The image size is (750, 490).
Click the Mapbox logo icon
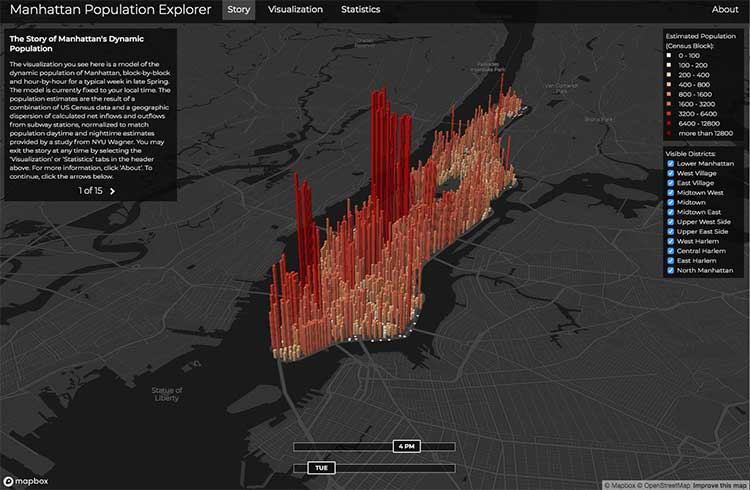pyautogui.click(x=8, y=481)
